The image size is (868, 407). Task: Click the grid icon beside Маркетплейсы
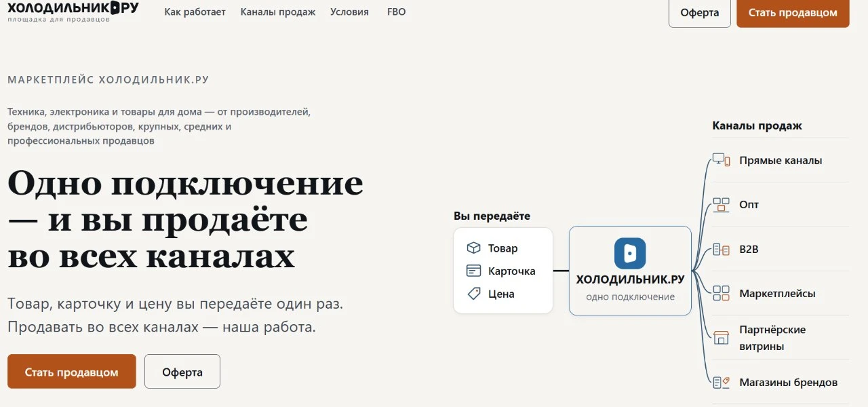pos(721,294)
